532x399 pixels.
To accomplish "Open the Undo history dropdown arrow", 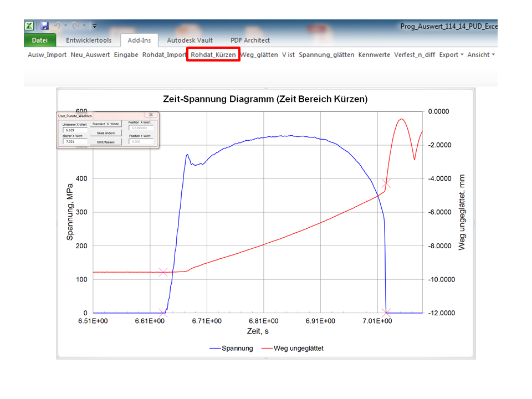I will (x=66, y=25).
